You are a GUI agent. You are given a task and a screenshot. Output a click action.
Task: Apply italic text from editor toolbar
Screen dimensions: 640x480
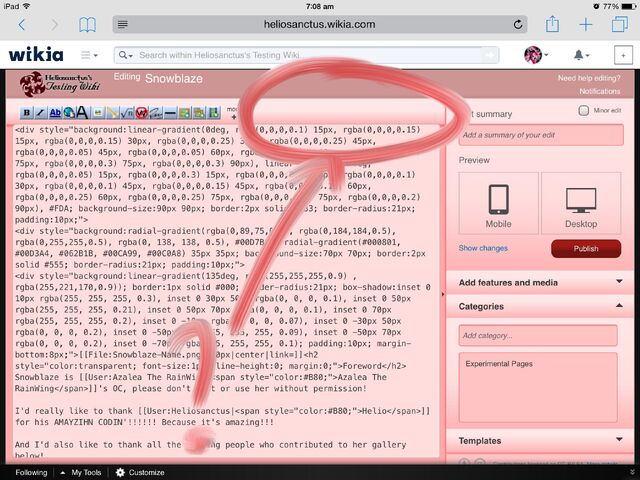click(x=41, y=113)
